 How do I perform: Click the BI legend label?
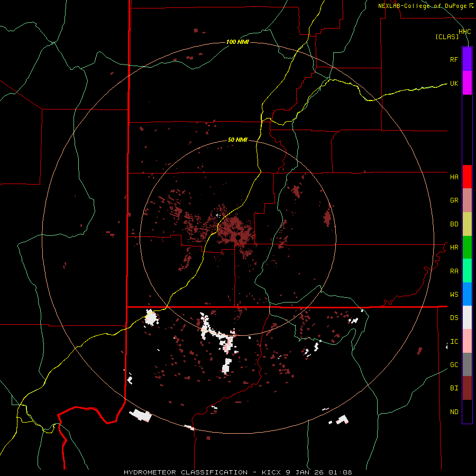pyautogui.click(x=454, y=388)
